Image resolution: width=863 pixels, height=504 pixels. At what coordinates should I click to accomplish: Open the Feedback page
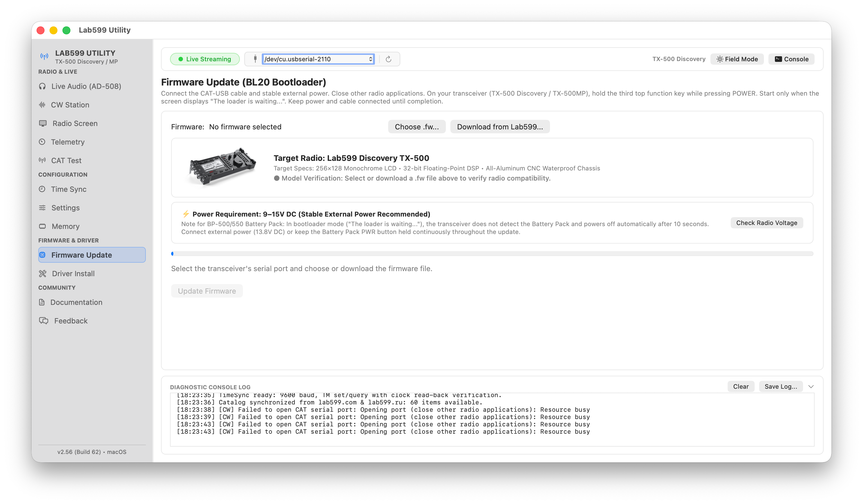[92, 321]
